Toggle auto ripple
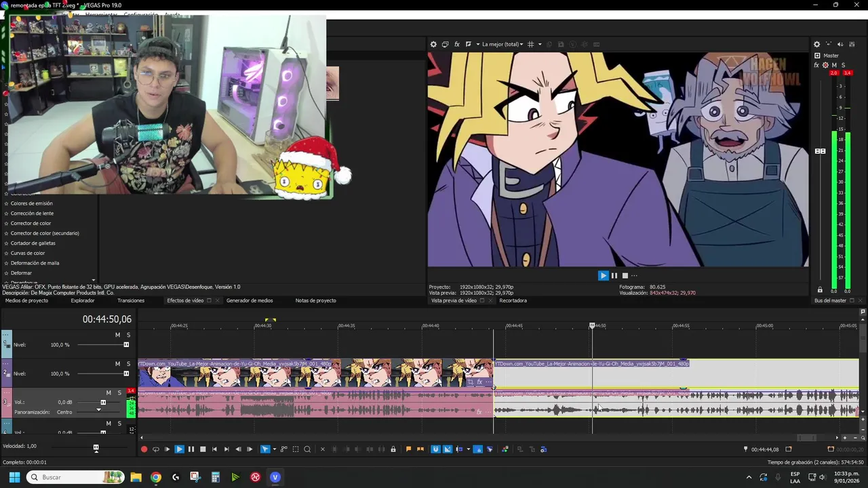The image size is (868, 488). click(460, 449)
